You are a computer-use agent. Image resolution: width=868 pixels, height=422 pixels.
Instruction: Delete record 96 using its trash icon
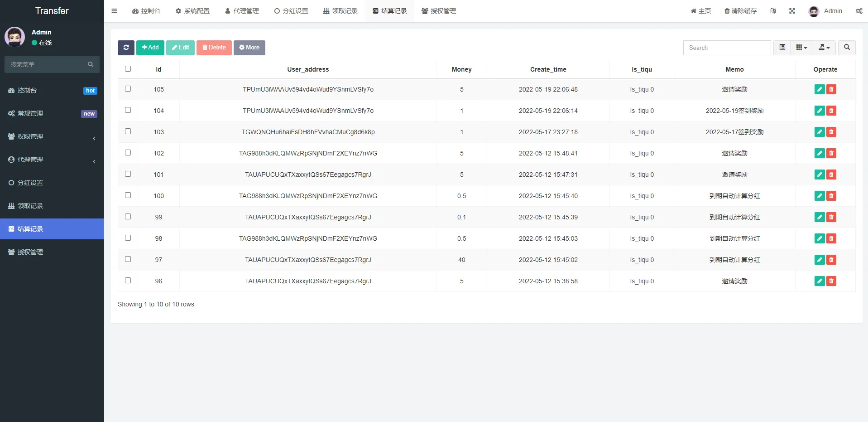point(831,281)
